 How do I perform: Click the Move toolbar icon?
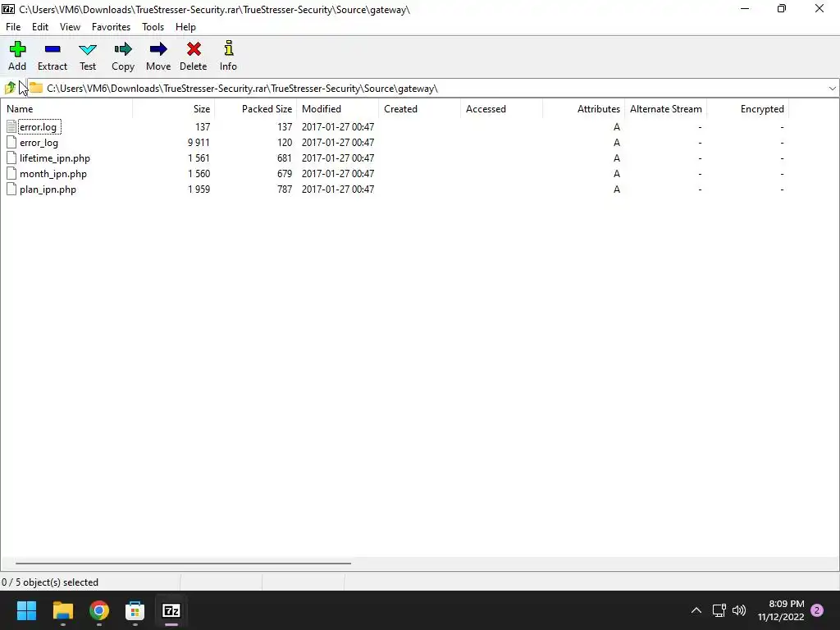point(158,49)
